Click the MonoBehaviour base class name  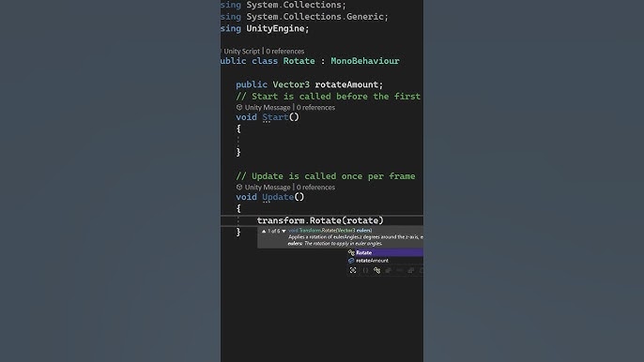tap(364, 61)
